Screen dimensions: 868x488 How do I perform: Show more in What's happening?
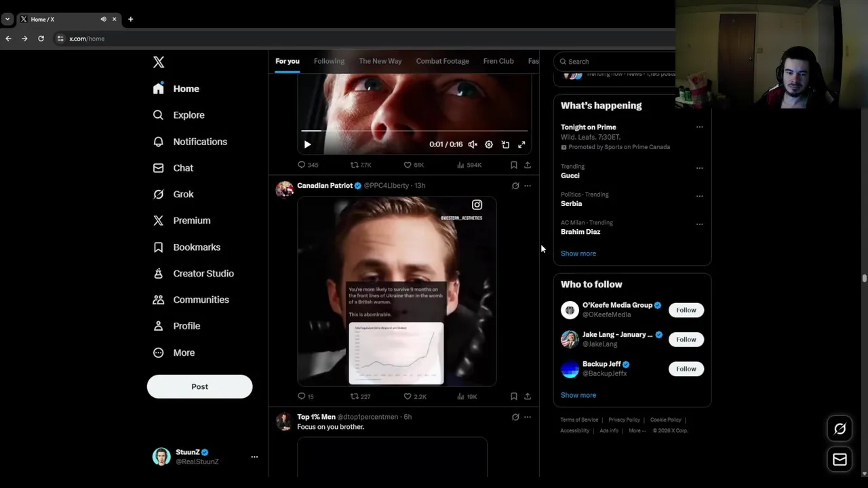click(x=578, y=253)
